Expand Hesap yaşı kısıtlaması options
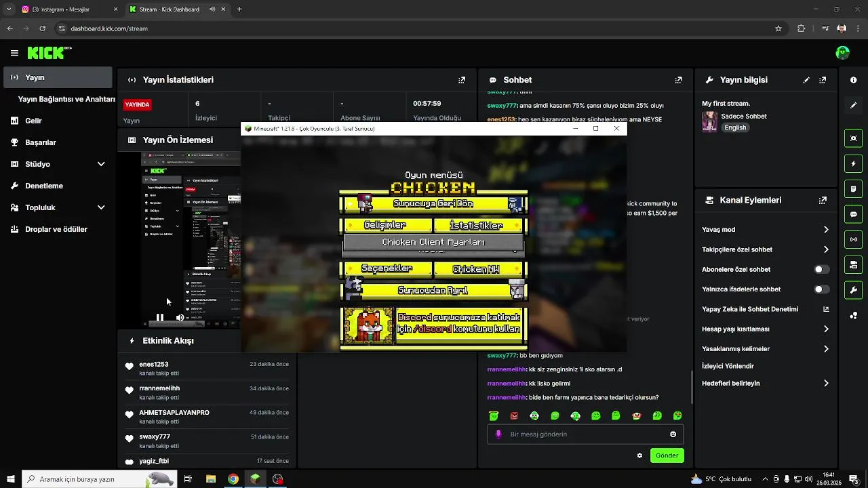The height and width of the screenshot is (488, 868). point(826,329)
